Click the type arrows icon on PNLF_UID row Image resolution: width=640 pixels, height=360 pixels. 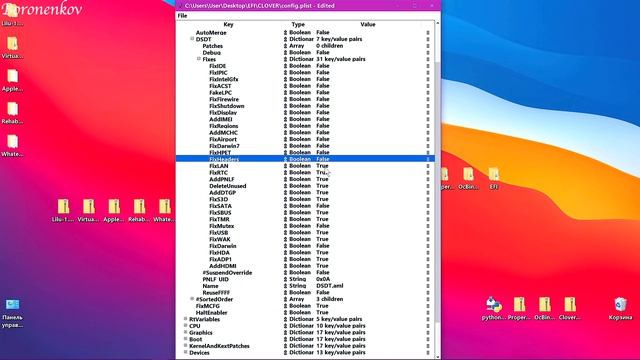click(x=285, y=279)
